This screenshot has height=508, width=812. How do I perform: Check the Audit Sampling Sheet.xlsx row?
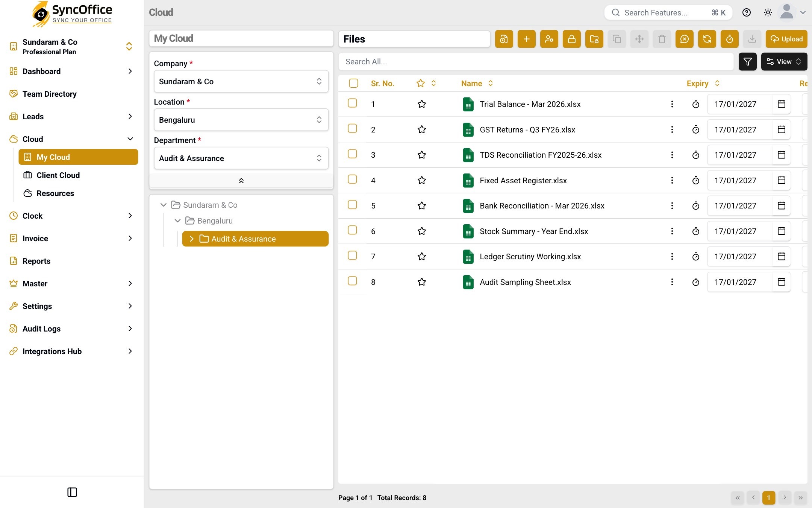(352, 281)
